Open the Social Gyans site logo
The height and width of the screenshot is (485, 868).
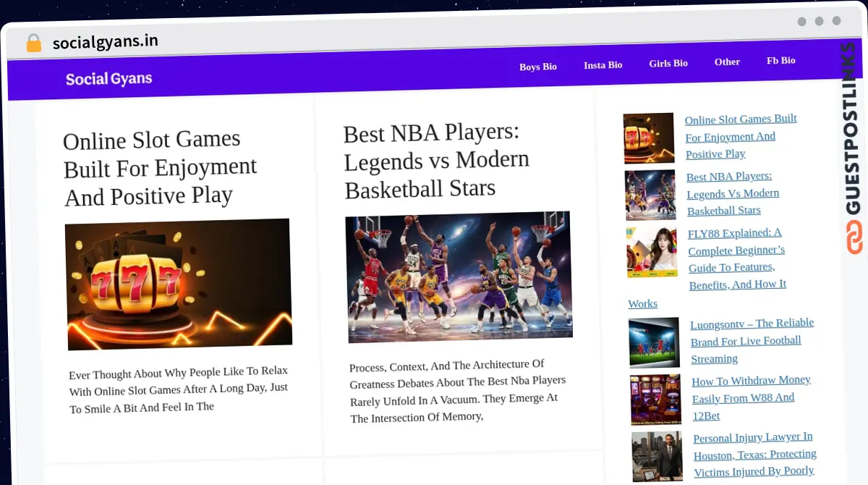click(109, 78)
